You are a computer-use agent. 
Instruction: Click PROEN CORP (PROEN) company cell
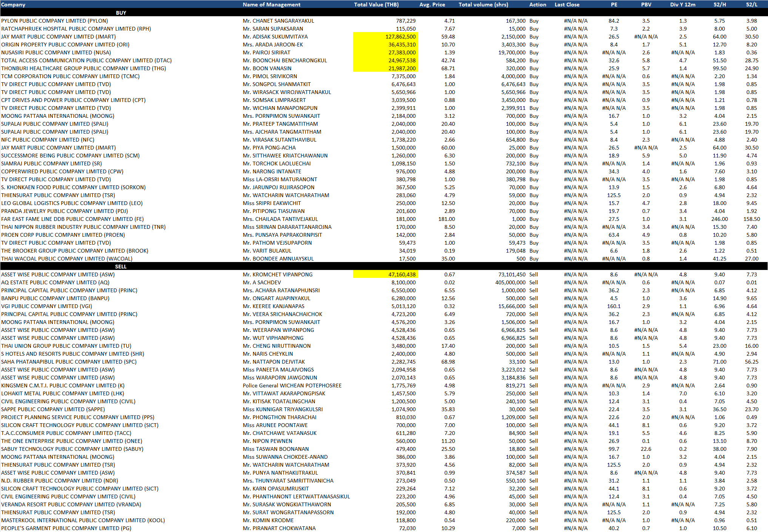click(63, 235)
